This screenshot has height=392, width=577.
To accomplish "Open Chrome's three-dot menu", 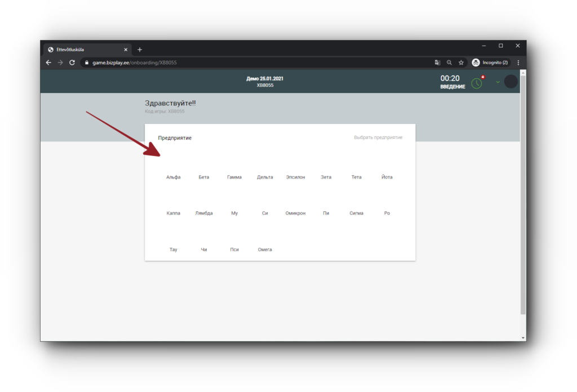I will pos(518,63).
